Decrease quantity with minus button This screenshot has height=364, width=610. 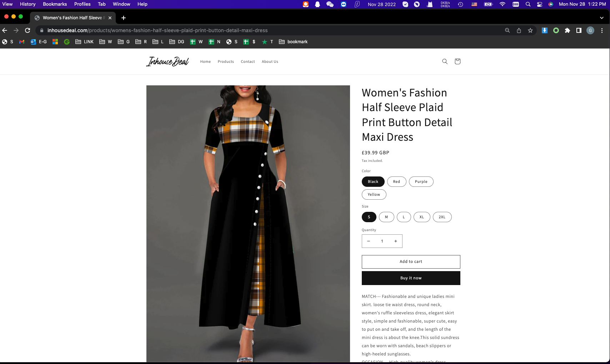[x=369, y=241]
